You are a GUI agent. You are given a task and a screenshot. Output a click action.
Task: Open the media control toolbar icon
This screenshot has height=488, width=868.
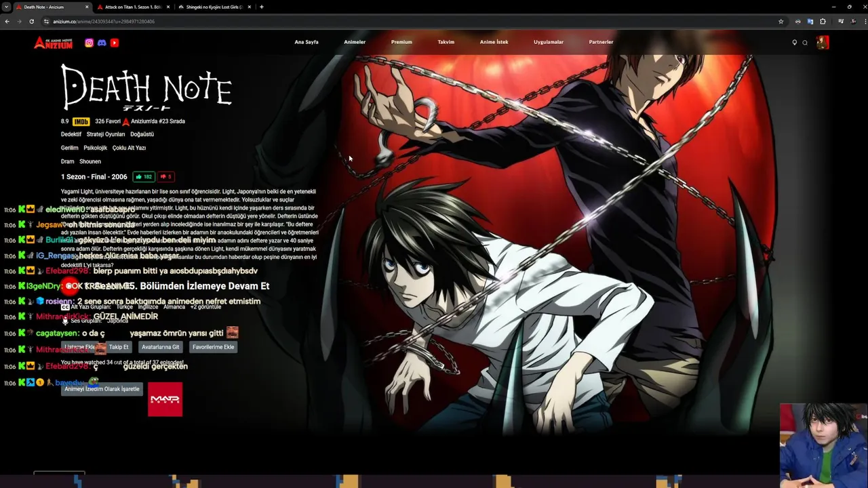pyautogui.click(x=841, y=22)
